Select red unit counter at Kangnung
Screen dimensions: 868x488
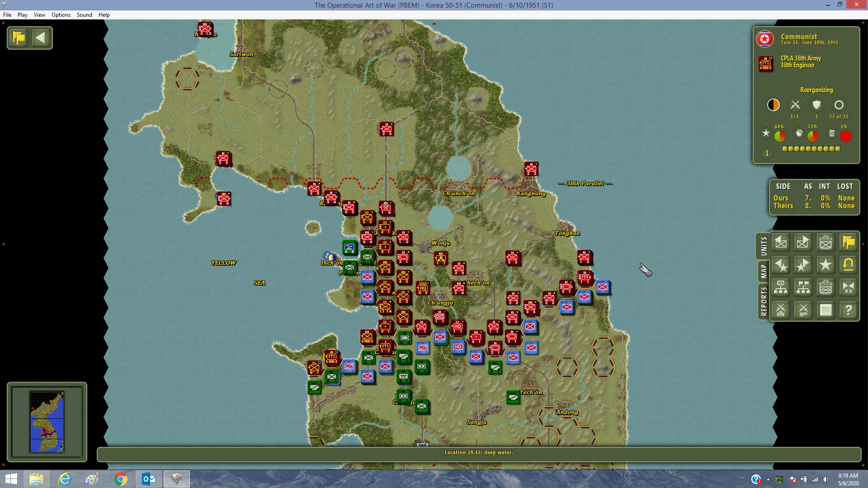point(531,169)
